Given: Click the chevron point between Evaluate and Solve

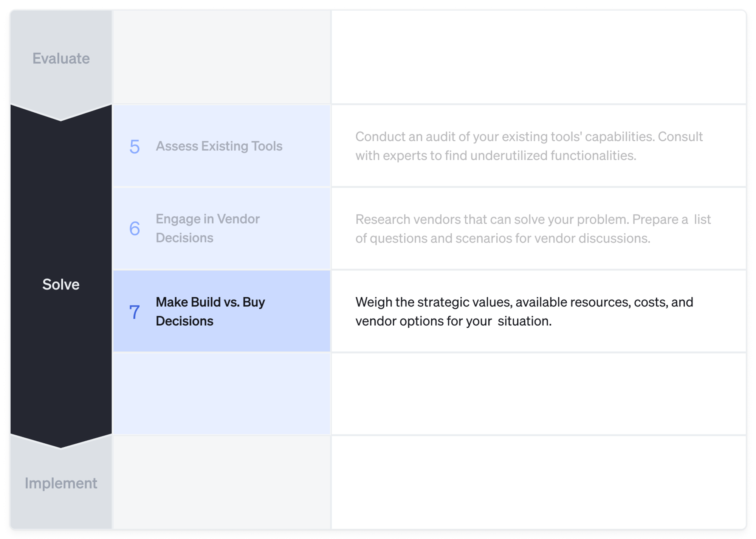Looking at the screenshot, I should pos(61,115).
